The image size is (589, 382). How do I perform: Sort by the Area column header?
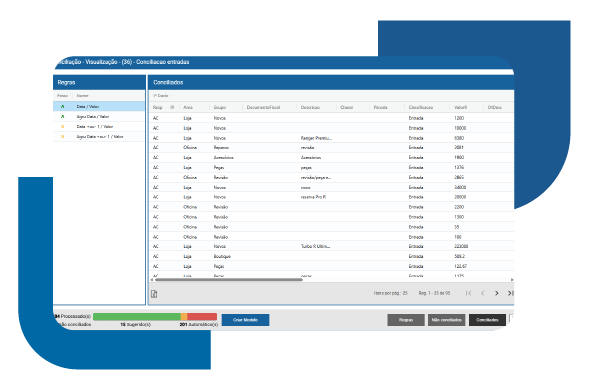click(188, 107)
